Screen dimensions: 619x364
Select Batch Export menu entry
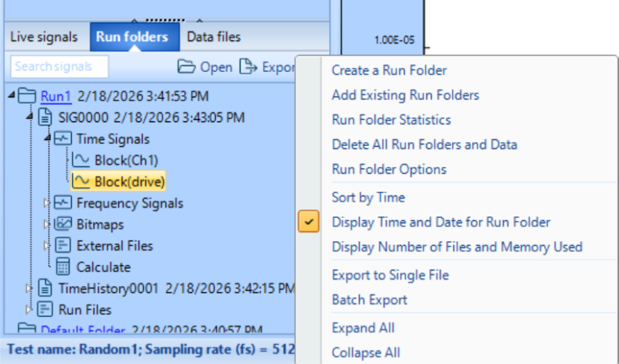[369, 300]
